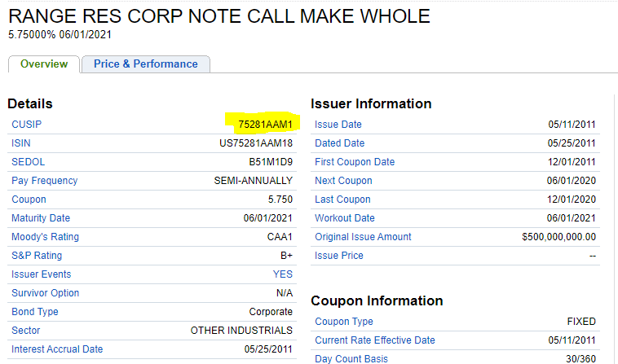Select the $500,000,000.00 issue amount

click(x=558, y=237)
